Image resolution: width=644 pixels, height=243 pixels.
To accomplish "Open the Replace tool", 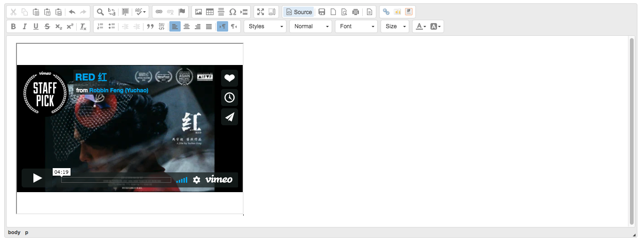I will coord(111,12).
